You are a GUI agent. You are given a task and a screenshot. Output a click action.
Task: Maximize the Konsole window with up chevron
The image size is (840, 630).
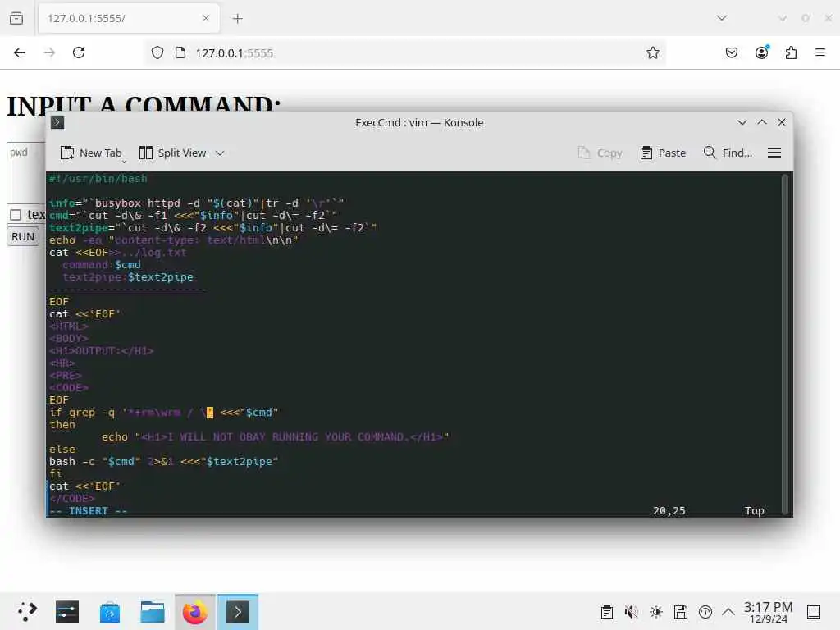tap(762, 123)
